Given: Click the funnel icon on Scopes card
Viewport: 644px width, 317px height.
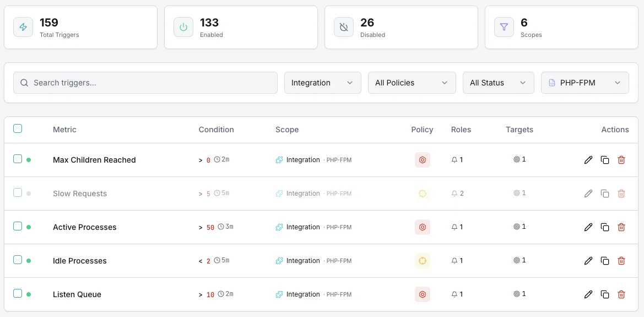Looking at the screenshot, I should pyautogui.click(x=504, y=27).
